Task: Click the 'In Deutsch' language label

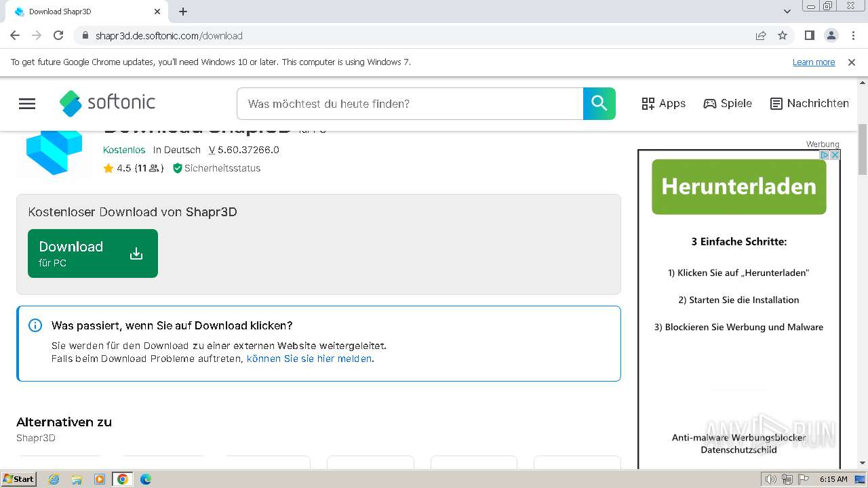Action: tap(177, 150)
